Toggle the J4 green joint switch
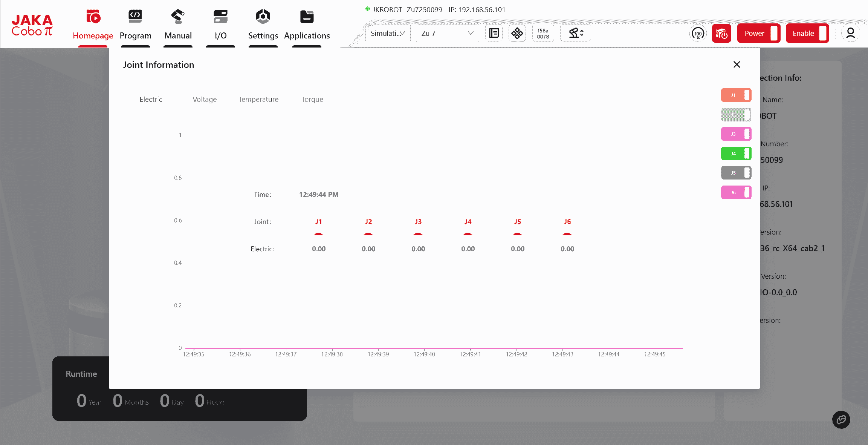Screen dimensions: 868x445 [x=736, y=153]
